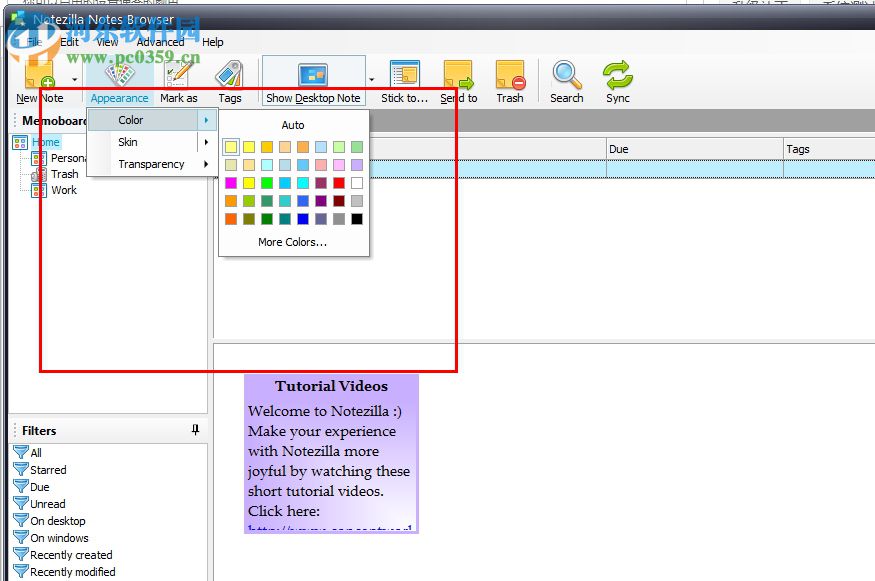Image resolution: width=875 pixels, height=581 pixels.
Task: Select the Color submenu entry
Action: [151, 120]
